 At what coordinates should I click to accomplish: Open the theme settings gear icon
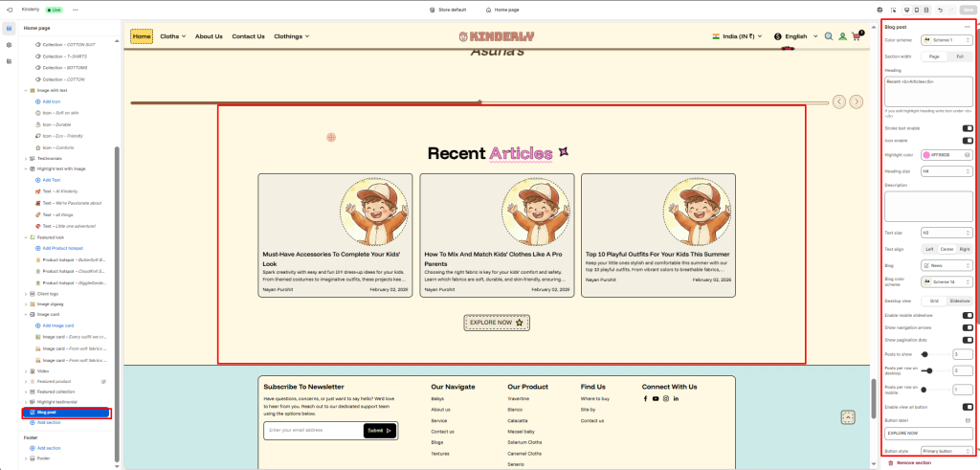point(9,45)
